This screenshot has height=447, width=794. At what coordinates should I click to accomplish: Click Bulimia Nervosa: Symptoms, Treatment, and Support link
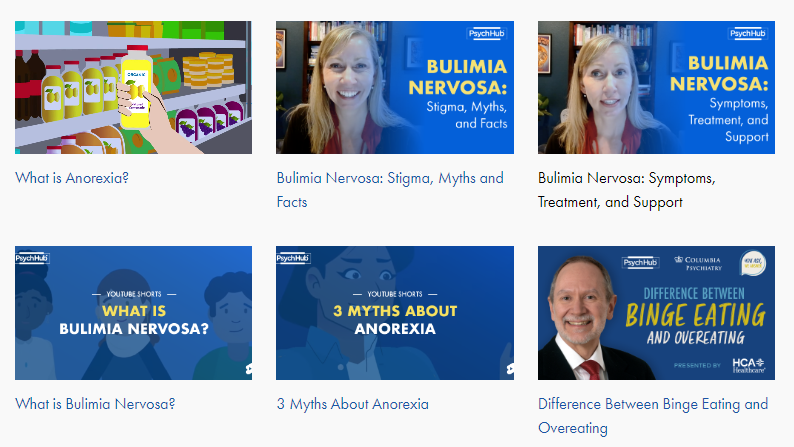pos(626,190)
